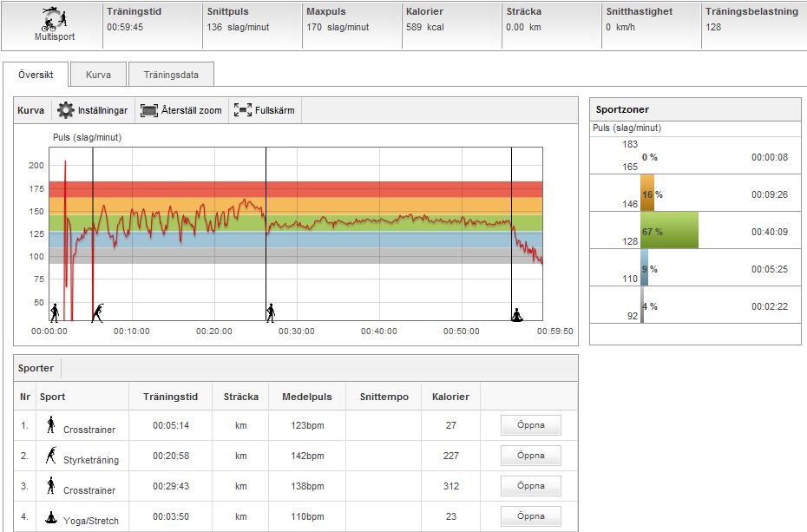Click the orange 16 % zone bar

click(647, 194)
